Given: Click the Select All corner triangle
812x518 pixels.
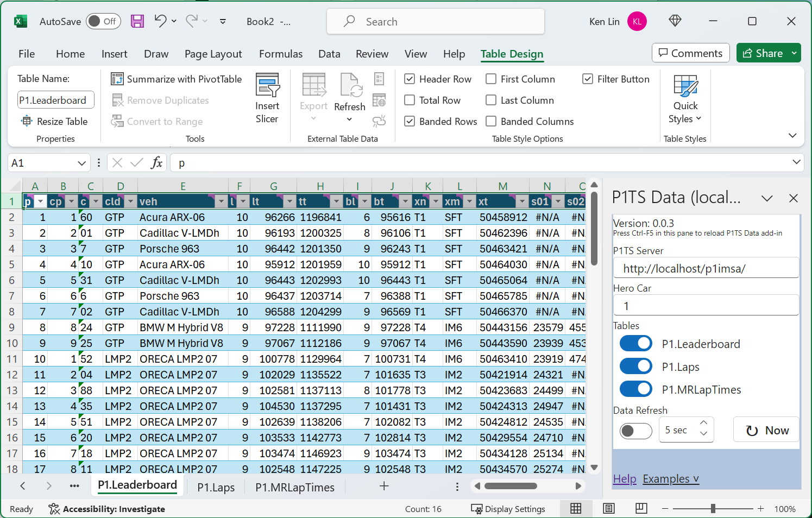Looking at the screenshot, I should point(15,186).
